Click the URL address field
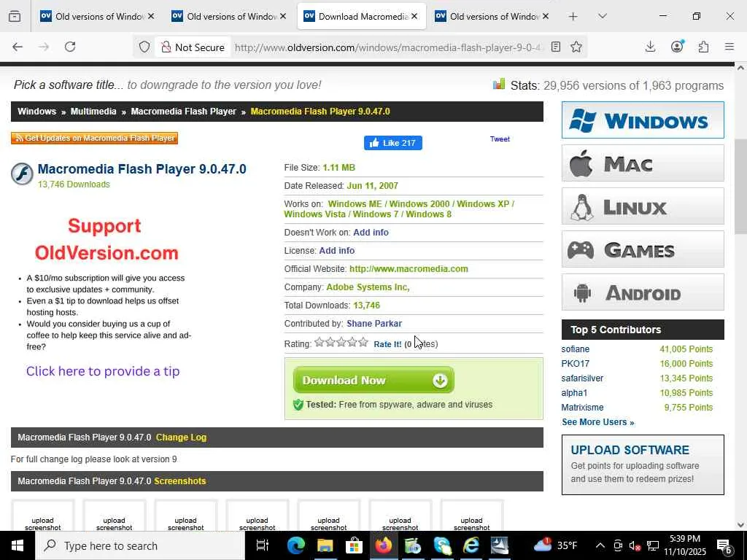 click(x=387, y=47)
